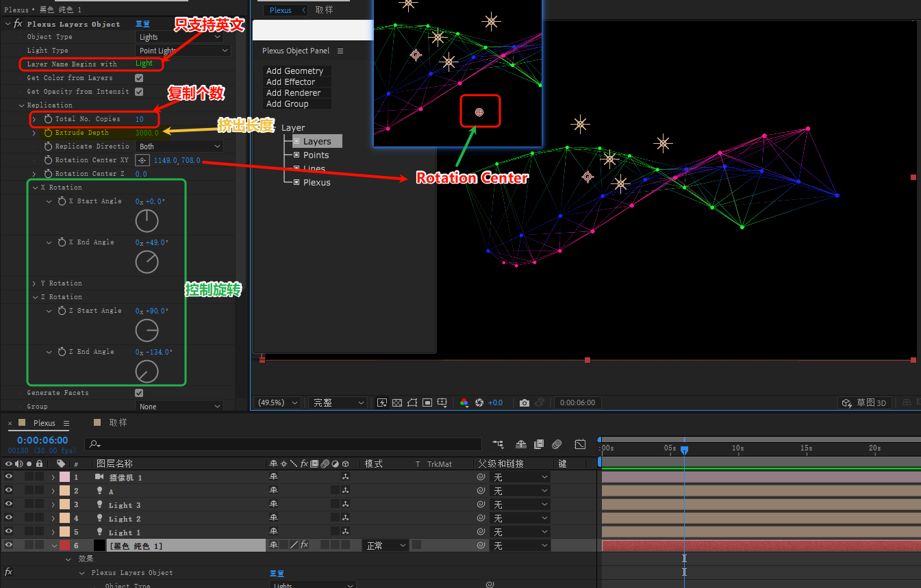Toggle Generate Facets checkbox
The image size is (921, 588).
139,393
